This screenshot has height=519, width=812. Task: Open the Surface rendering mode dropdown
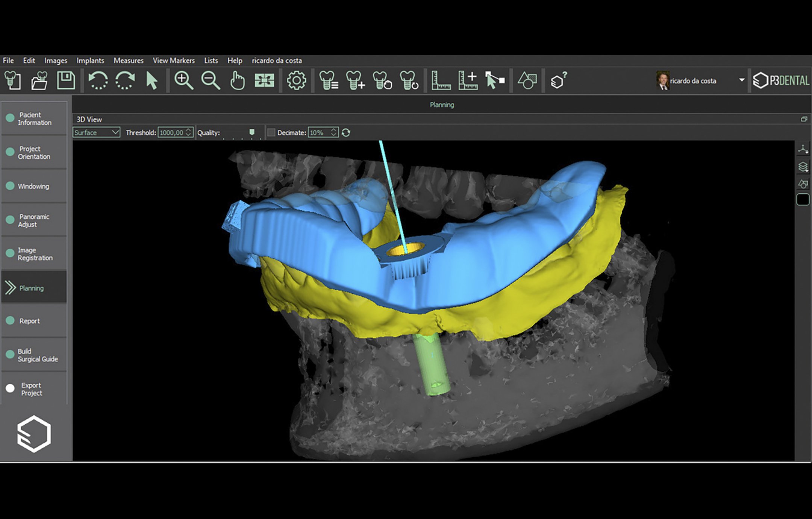click(97, 132)
